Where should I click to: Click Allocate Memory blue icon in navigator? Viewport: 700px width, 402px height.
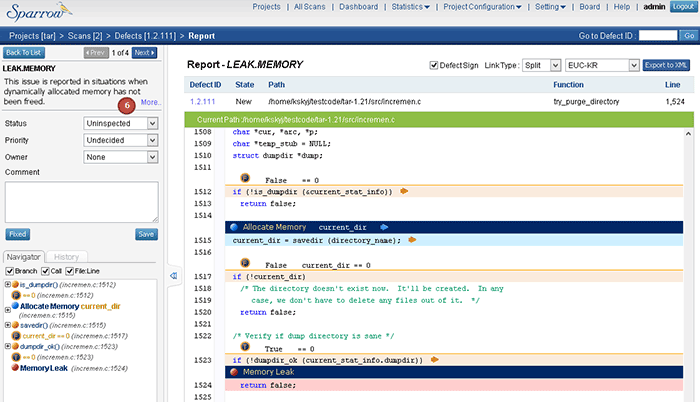click(15, 306)
